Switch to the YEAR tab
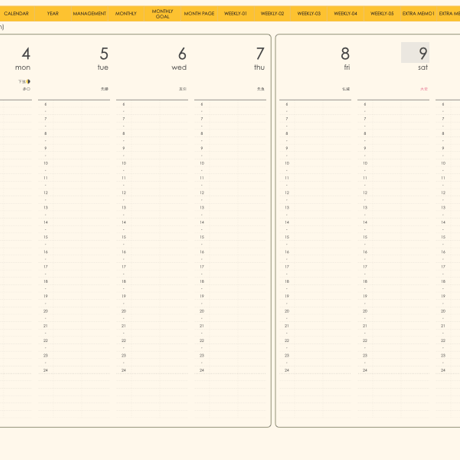Image resolution: width=460 pixels, height=460 pixels. tap(53, 14)
